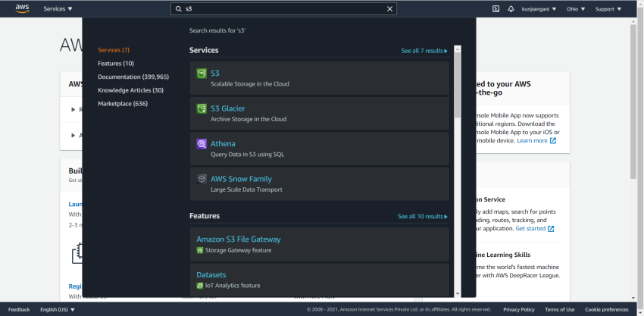644x316 pixels.
Task: Open the Support dropdown menu
Action: pos(608,8)
